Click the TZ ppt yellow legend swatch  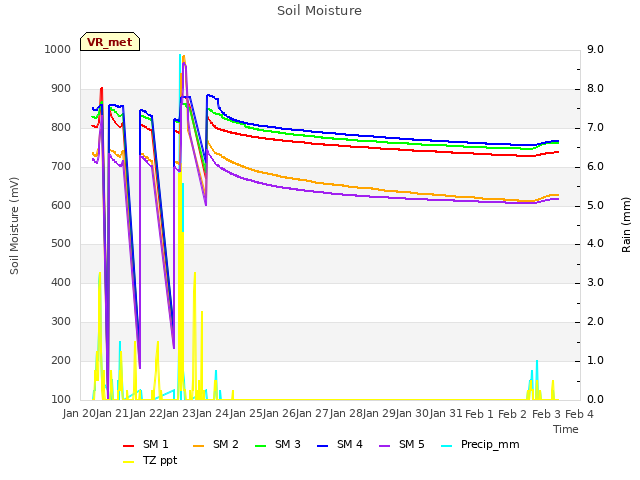129,462
